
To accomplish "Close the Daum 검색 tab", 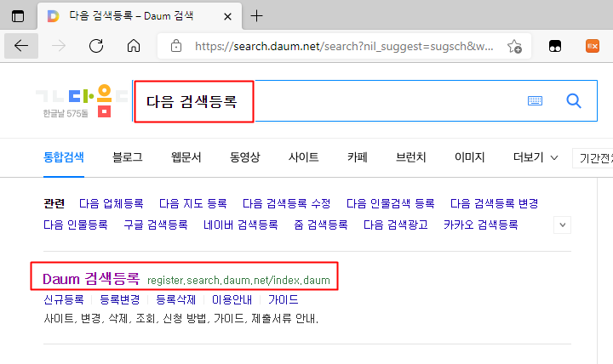I will pyautogui.click(x=227, y=16).
